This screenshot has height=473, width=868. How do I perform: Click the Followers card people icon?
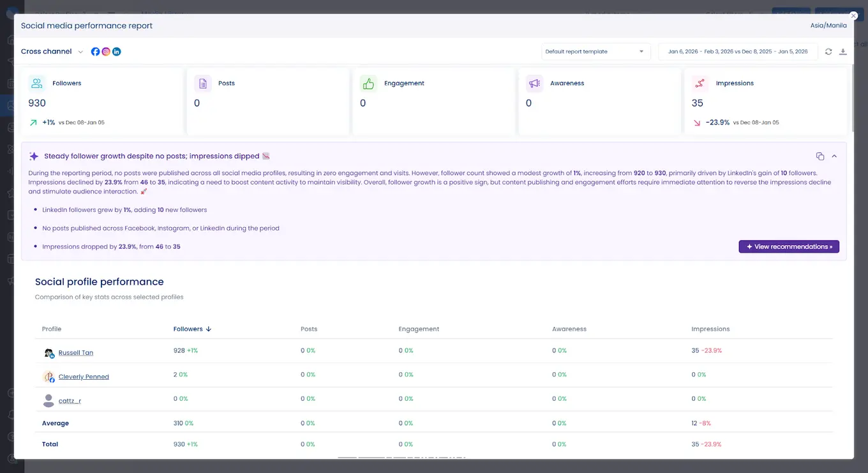tap(36, 83)
